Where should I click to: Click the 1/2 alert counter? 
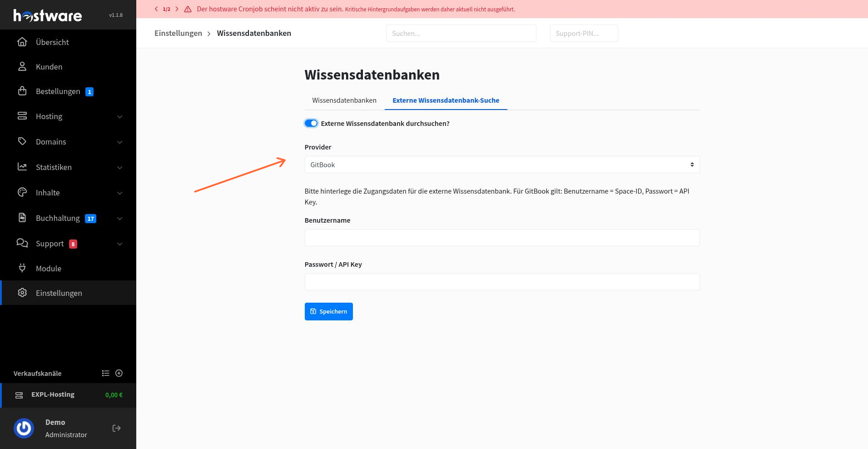click(x=167, y=9)
